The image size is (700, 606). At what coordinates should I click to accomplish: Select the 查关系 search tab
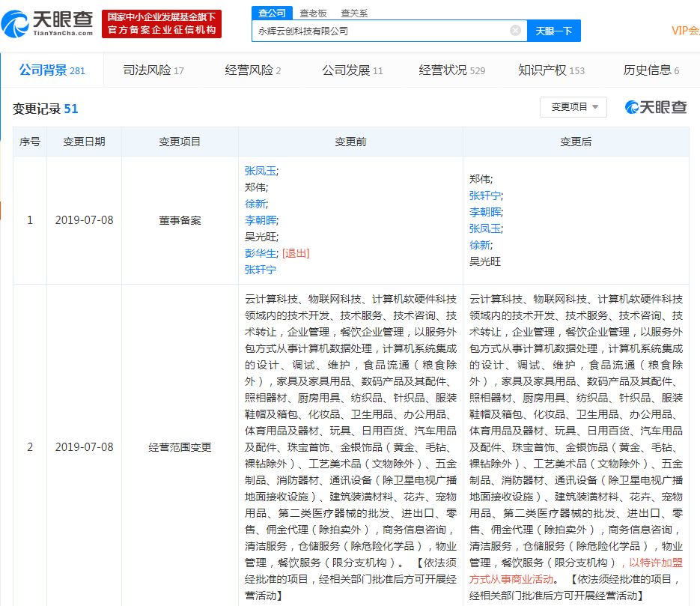pos(354,13)
